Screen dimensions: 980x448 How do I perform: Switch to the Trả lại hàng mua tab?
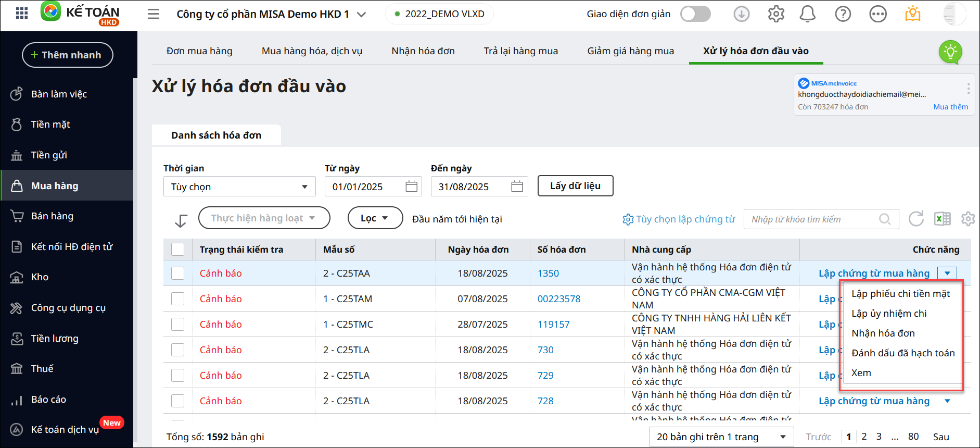click(521, 51)
